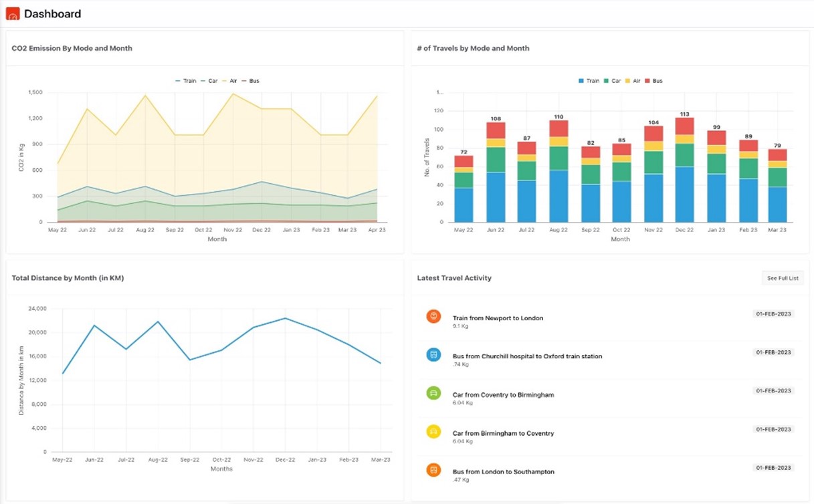The width and height of the screenshot is (814, 504).
Task: Click the CO2 Emission By Mode and Month heading
Action: click(72, 48)
